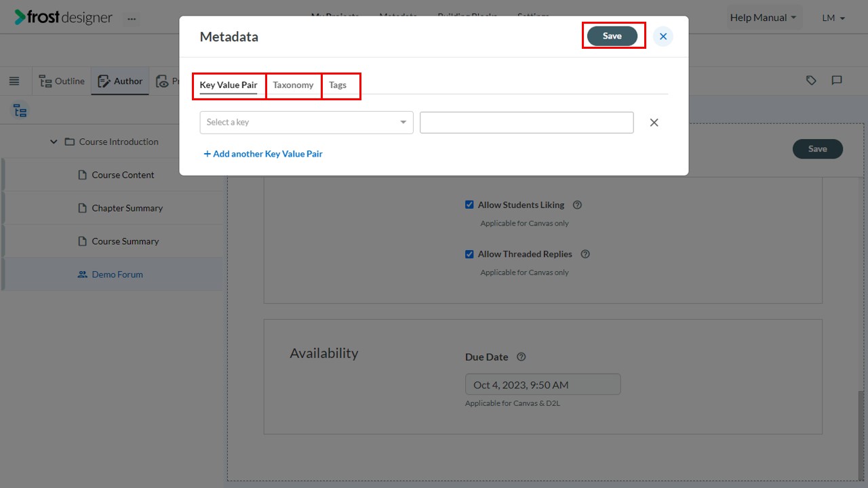The height and width of the screenshot is (488, 868).
Task: Open the Select a key dropdown
Action: [x=307, y=123]
